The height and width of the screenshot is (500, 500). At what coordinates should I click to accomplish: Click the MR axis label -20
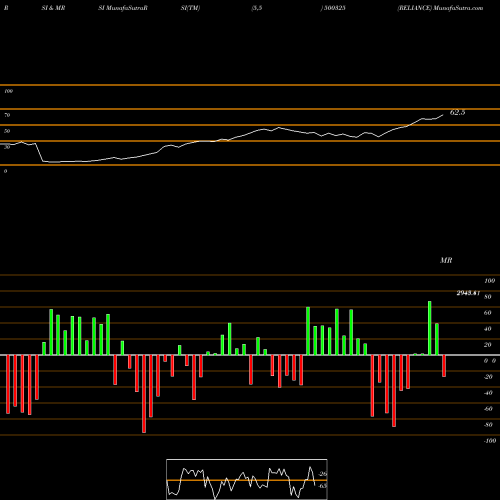(488, 377)
